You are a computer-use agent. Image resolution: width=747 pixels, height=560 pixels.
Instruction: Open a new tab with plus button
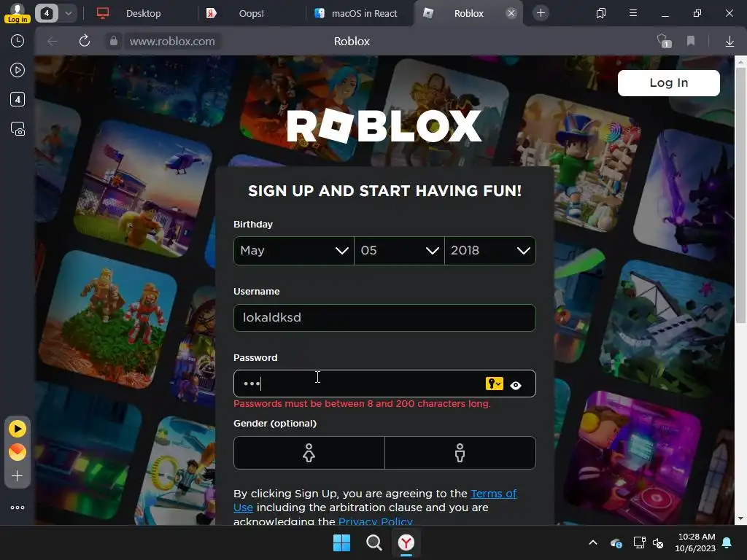coord(541,13)
